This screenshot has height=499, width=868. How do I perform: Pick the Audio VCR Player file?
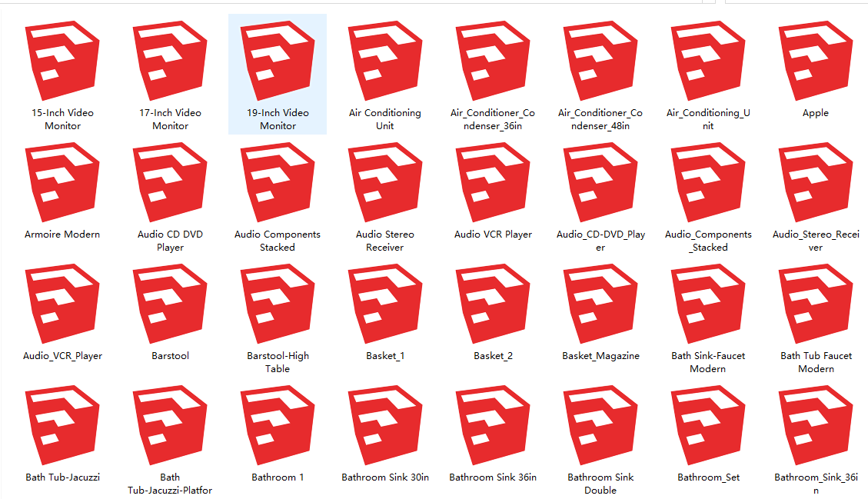point(493,181)
